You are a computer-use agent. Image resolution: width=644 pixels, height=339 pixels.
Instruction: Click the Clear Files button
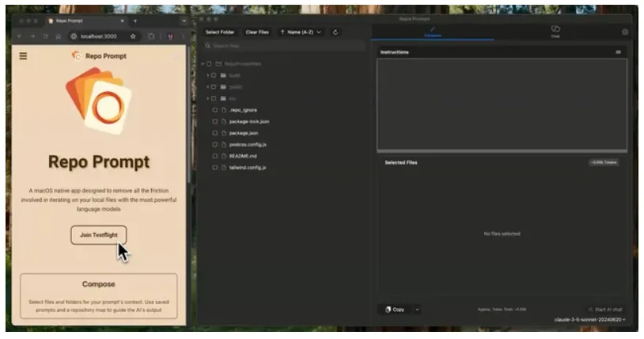[x=257, y=32]
